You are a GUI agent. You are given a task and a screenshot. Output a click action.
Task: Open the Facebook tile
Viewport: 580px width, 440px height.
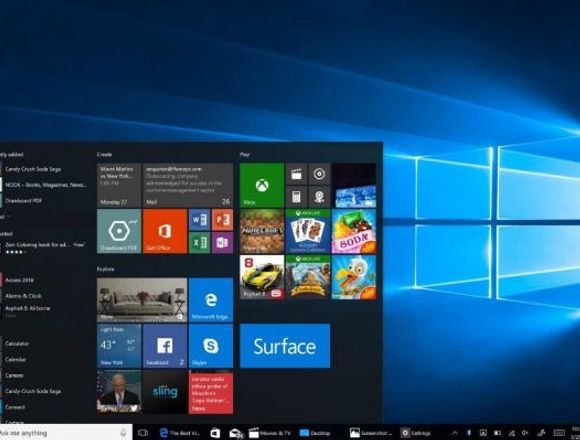click(165, 346)
